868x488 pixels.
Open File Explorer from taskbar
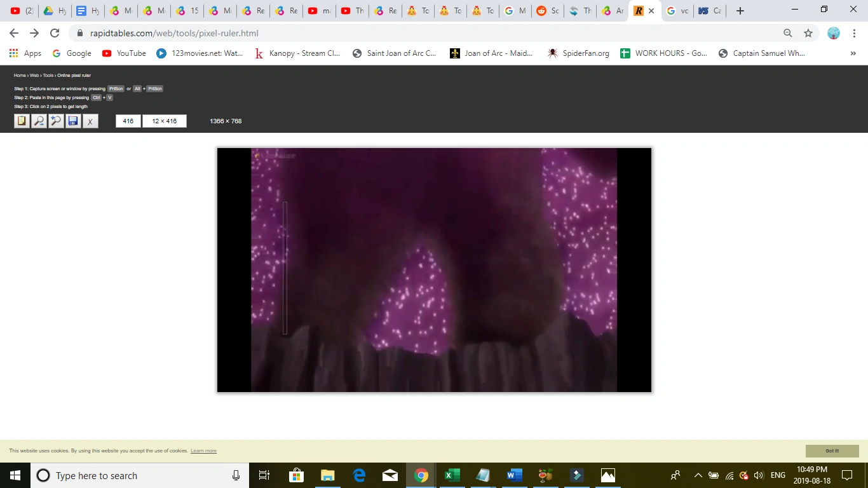point(327,475)
